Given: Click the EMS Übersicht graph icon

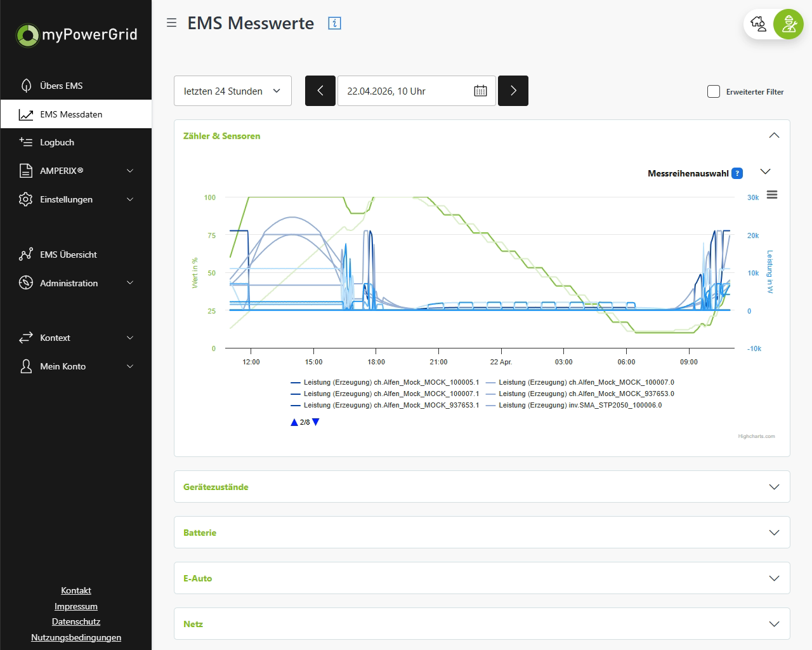Looking at the screenshot, I should click(x=26, y=255).
